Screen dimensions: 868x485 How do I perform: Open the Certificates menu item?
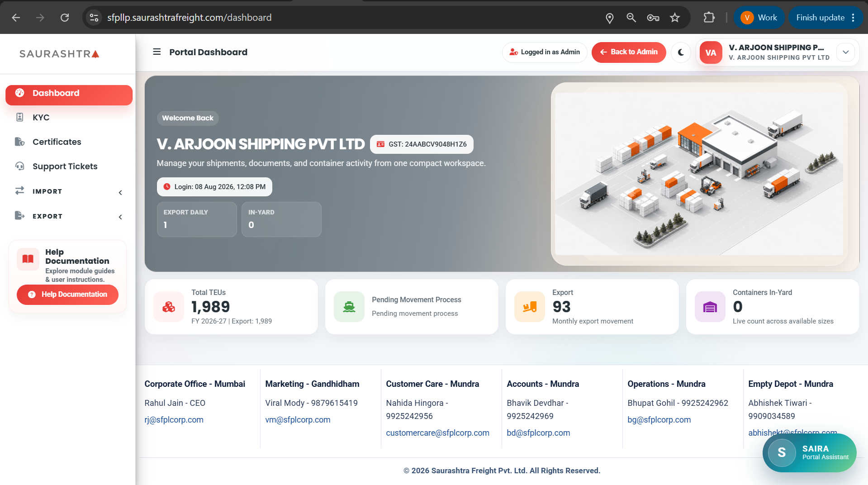[x=69, y=142]
